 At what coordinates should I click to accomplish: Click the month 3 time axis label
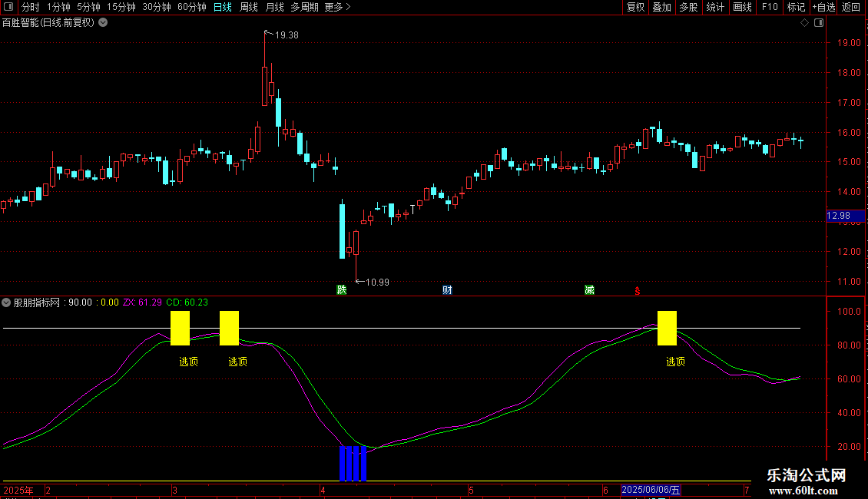tap(174, 490)
